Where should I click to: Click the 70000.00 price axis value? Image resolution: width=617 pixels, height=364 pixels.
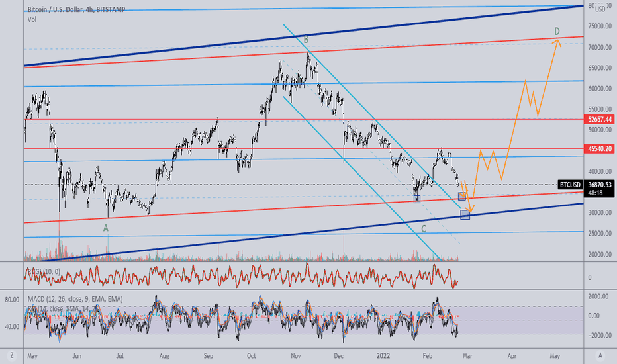tap(600, 47)
